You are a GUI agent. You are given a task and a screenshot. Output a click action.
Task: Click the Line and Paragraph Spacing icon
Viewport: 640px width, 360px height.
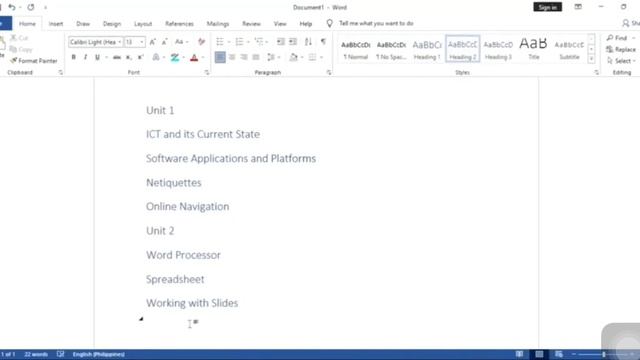click(271, 58)
